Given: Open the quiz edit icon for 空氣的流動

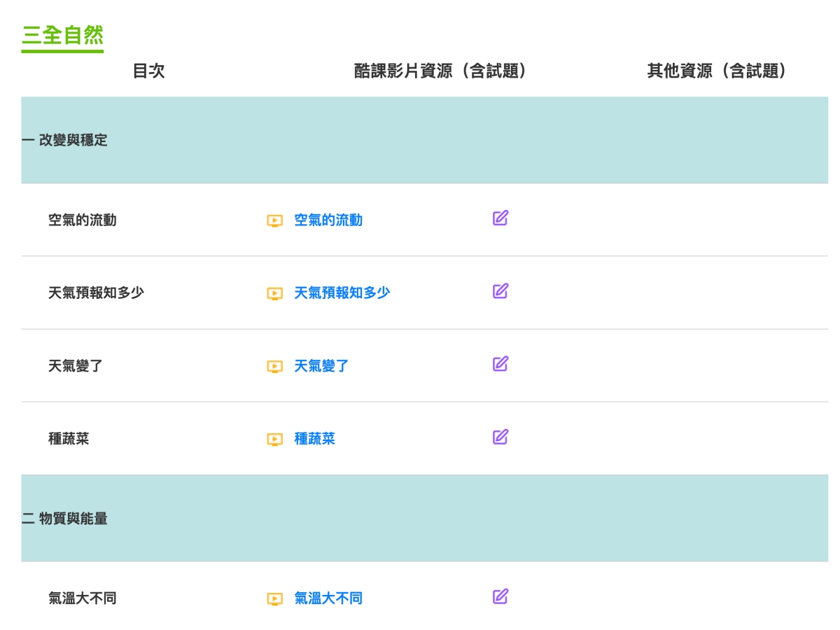Looking at the screenshot, I should [x=500, y=218].
